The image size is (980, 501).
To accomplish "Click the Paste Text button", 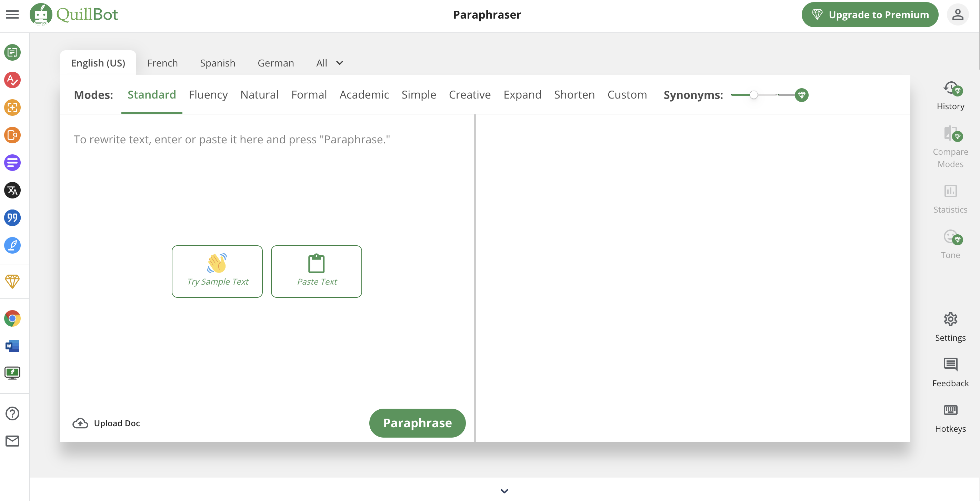I will pyautogui.click(x=317, y=272).
